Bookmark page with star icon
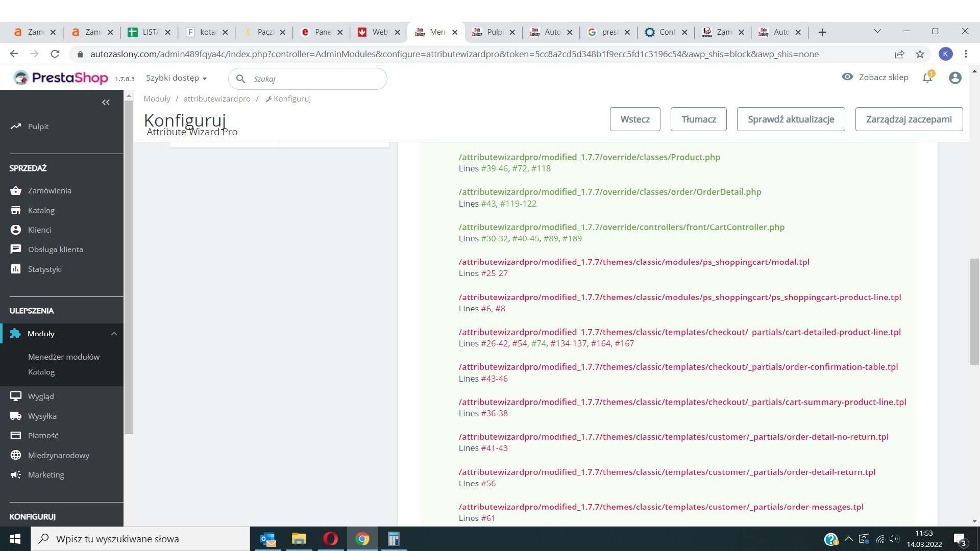Viewport: 980px width, 551px height. click(920, 54)
